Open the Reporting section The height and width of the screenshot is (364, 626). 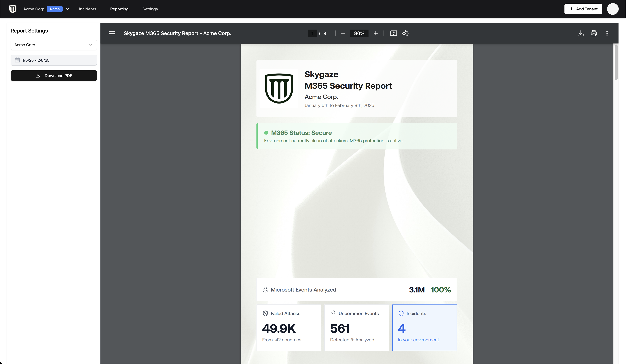[119, 9]
